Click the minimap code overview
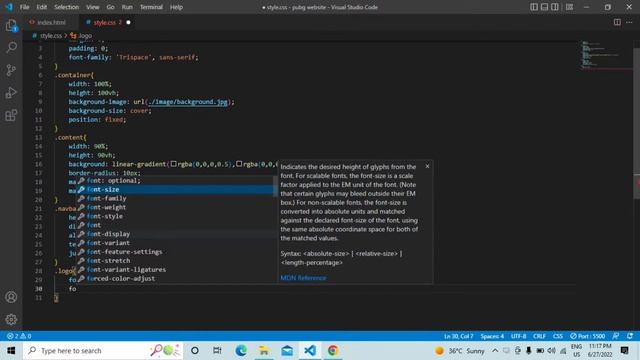The image size is (640, 360). point(606,55)
